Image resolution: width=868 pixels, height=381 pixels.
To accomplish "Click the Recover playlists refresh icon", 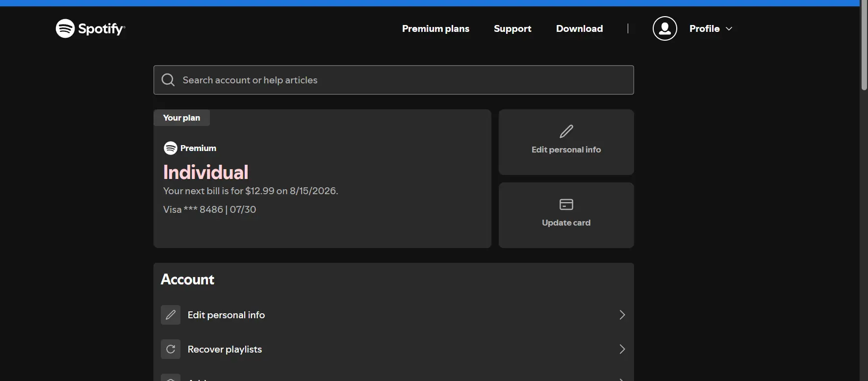I will 171,349.
